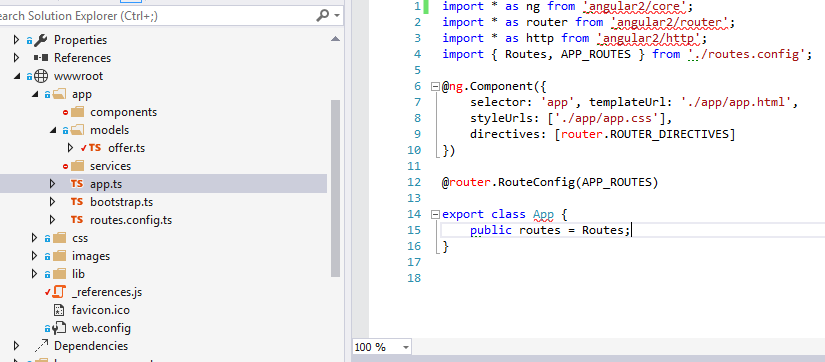Click the References node icon
The width and height of the screenshot is (825, 362).
41,58
